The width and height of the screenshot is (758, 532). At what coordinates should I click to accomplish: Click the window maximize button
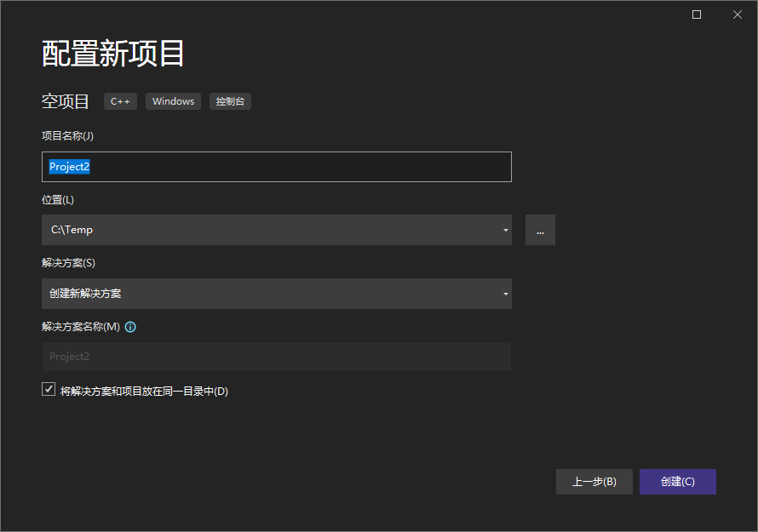click(696, 14)
